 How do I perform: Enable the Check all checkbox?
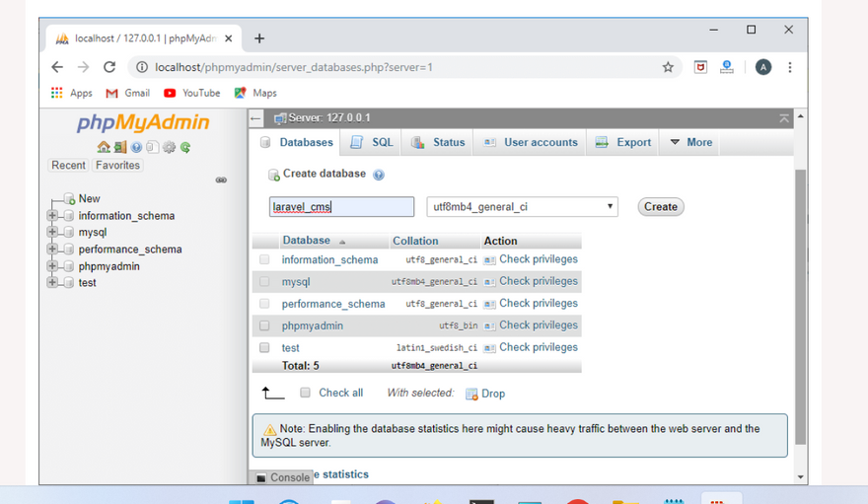(x=305, y=393)
